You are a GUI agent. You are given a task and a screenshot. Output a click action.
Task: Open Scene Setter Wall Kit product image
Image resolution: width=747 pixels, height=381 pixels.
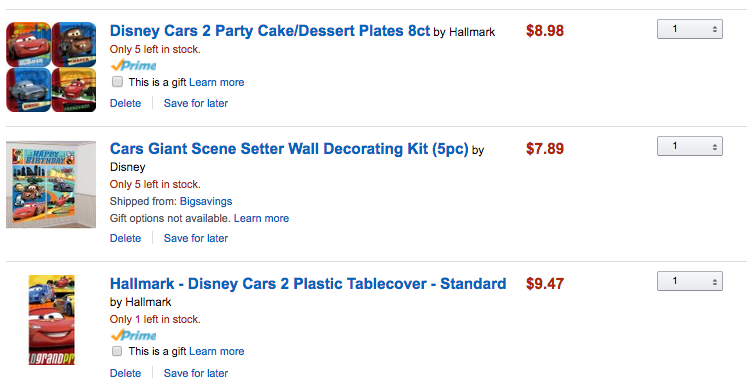coord(51,184)
